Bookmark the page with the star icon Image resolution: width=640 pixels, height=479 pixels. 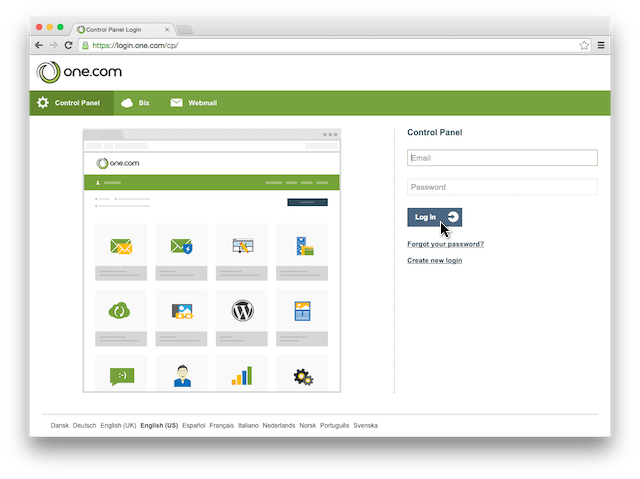click(x=584, y=45)
